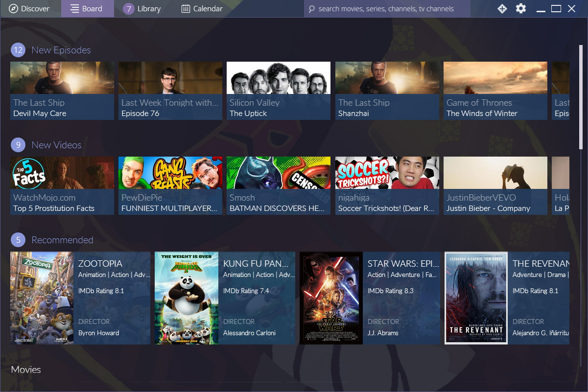Click the vertical scrollbar on the right edge
588x392 pixels.
click(581, 98)
